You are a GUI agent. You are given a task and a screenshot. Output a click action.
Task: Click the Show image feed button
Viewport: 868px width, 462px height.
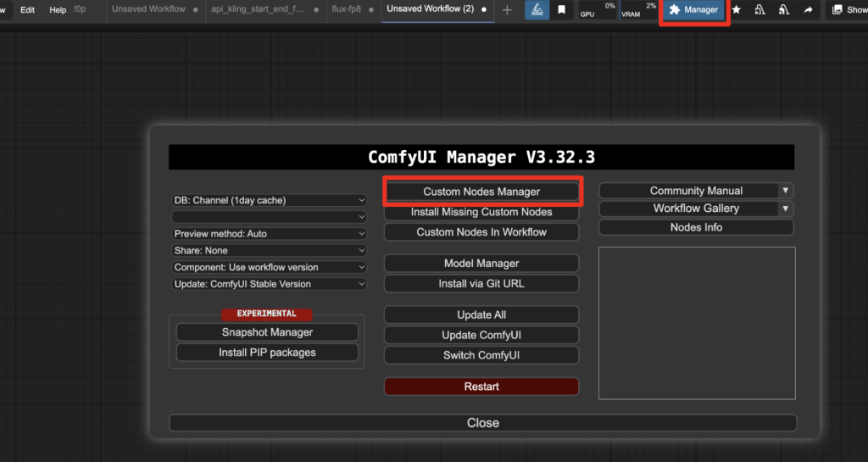848,10
